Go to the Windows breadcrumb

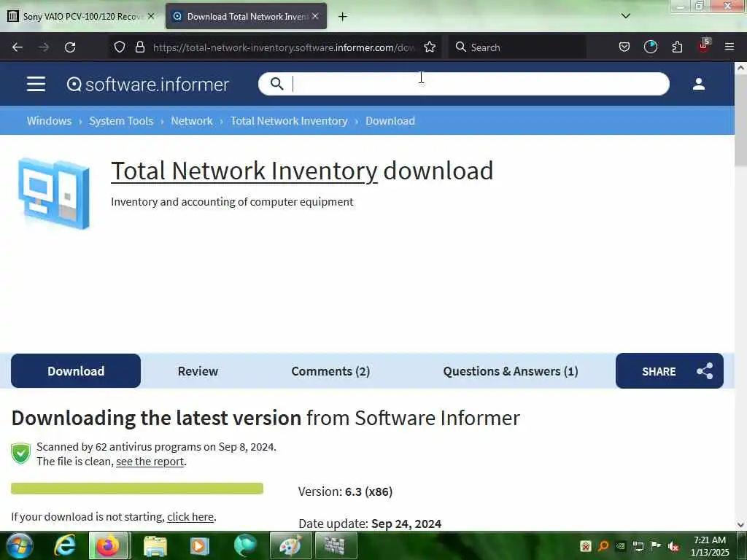pos(49,121)
